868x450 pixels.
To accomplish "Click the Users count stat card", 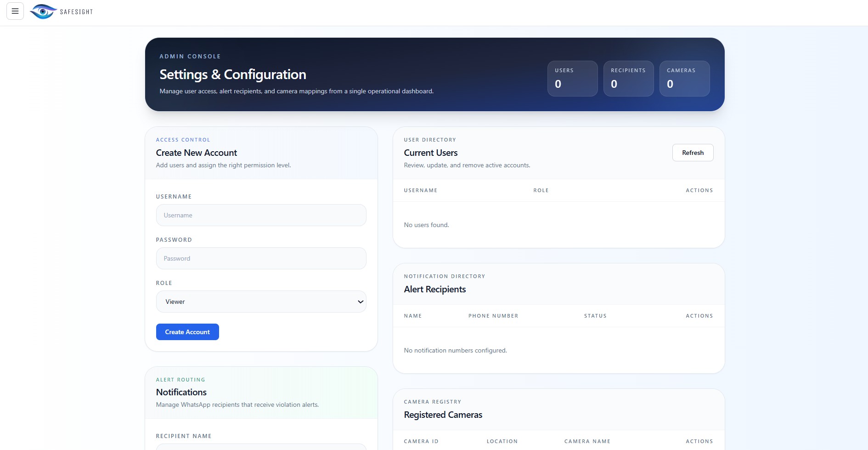I will [x=572, y=79].
